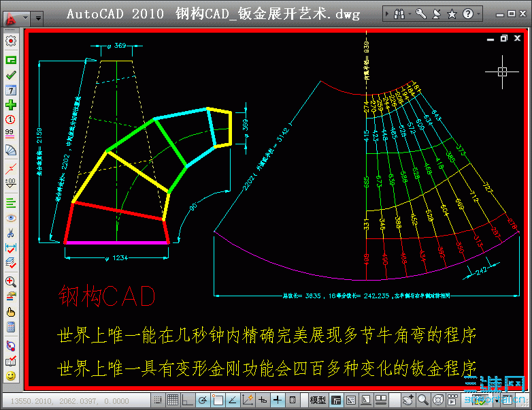
Task: Toggle Object snap in status bar
Action: (x=218, y=400)
